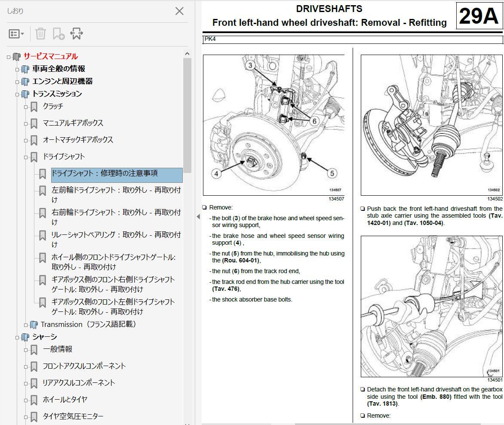This screenshot has width=504, height=425.
Task: Close the bookmarks panel
Action: [x=179, y=11]
